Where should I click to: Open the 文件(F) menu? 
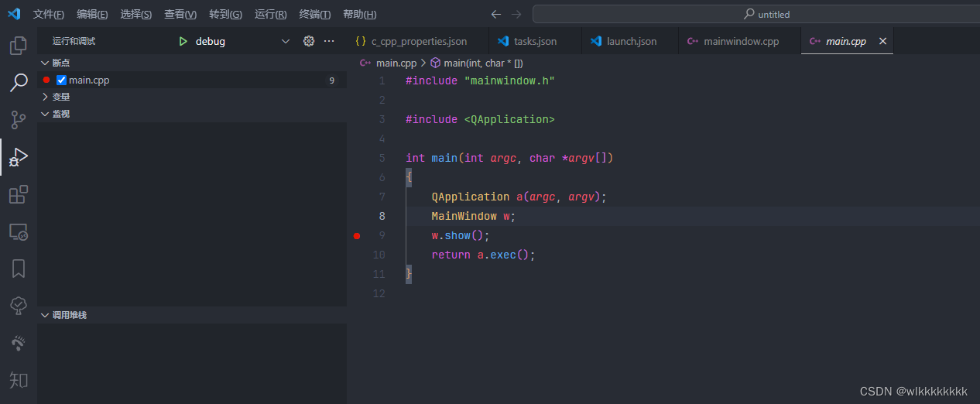click(x=49, y=15)
